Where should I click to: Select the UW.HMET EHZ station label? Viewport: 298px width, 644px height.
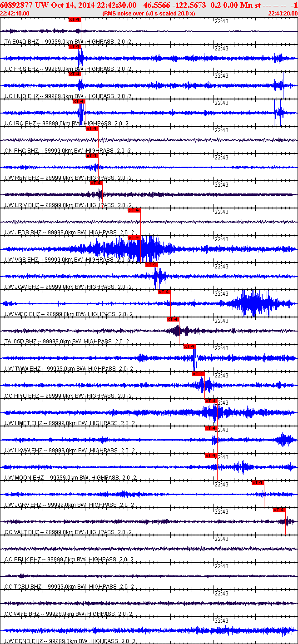point(24,423)
